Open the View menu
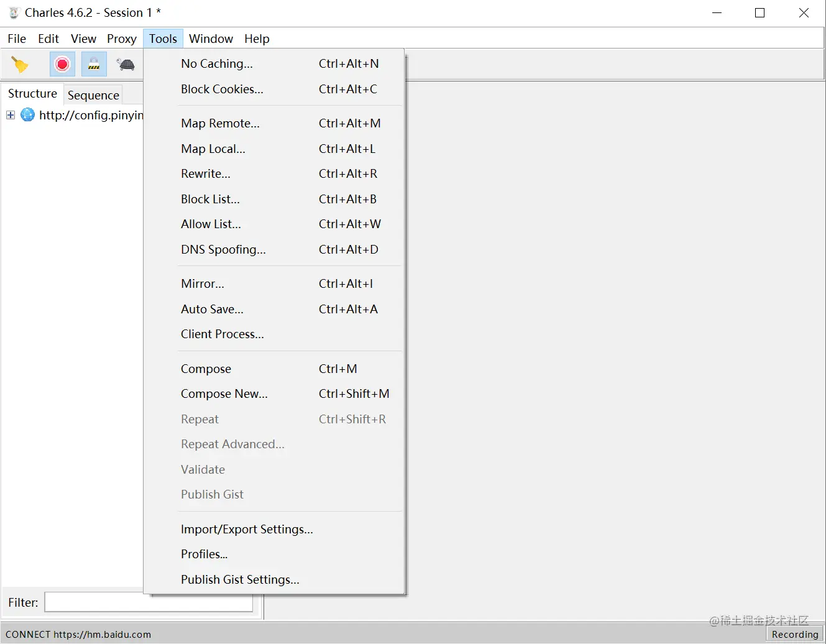Image resolution: width=826 pixels, height=644 pixels. [83, 39]
